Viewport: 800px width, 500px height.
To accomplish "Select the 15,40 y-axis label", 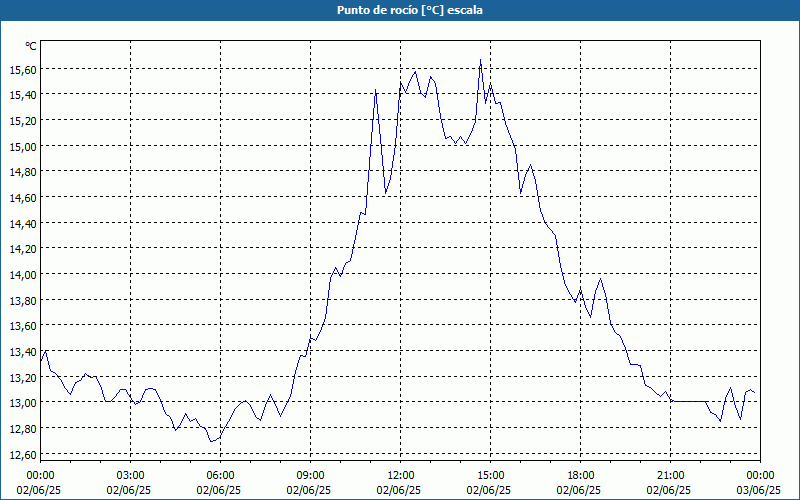I will tap(23, 95).
